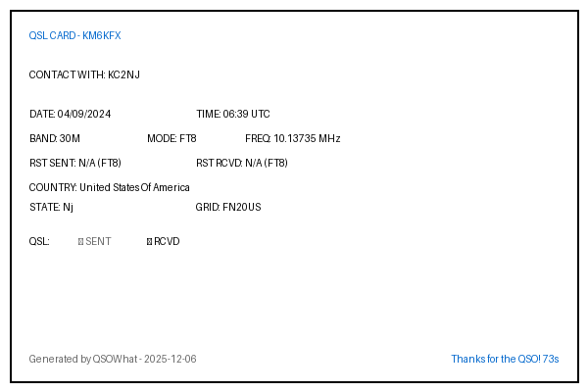
Task: Select the DATE 04/09/2024 field
Action: click(71, 114)
